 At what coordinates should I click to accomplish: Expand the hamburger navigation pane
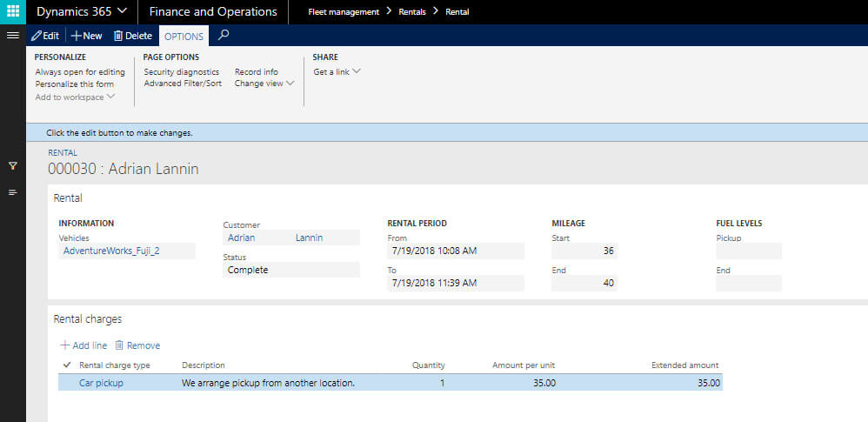click(13, 36)
